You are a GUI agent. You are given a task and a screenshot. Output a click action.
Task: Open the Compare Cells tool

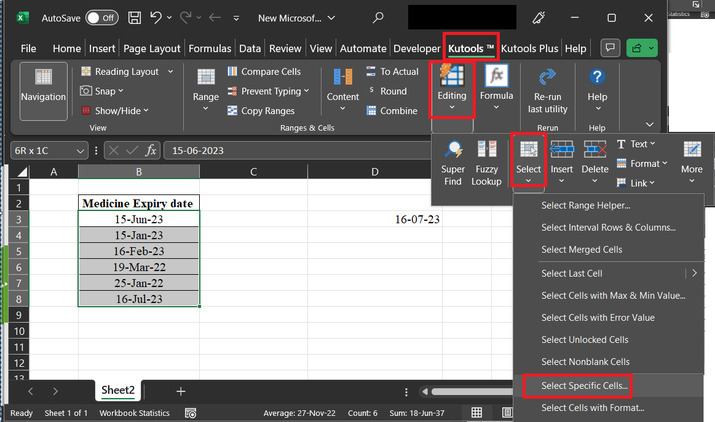pyautogui.click(x=264, y=72)
